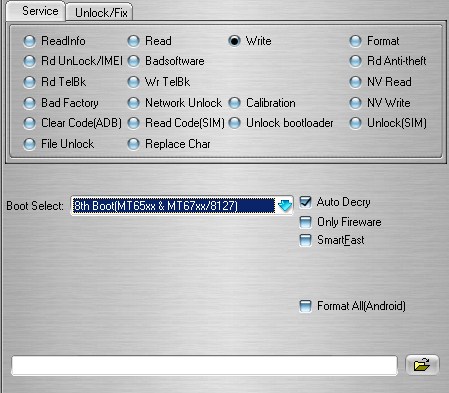Select Unlock(SIM) radio button

(x=355, y=123)
